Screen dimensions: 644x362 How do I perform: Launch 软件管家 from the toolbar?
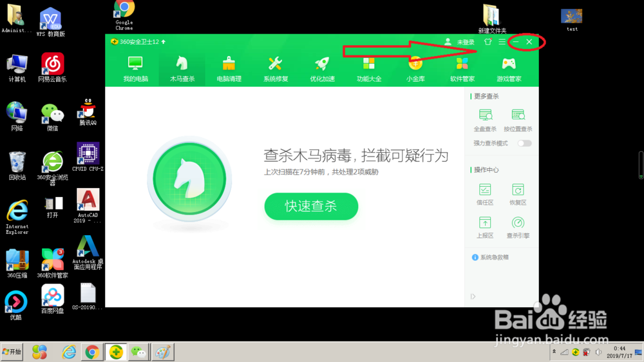coord(462,69)
